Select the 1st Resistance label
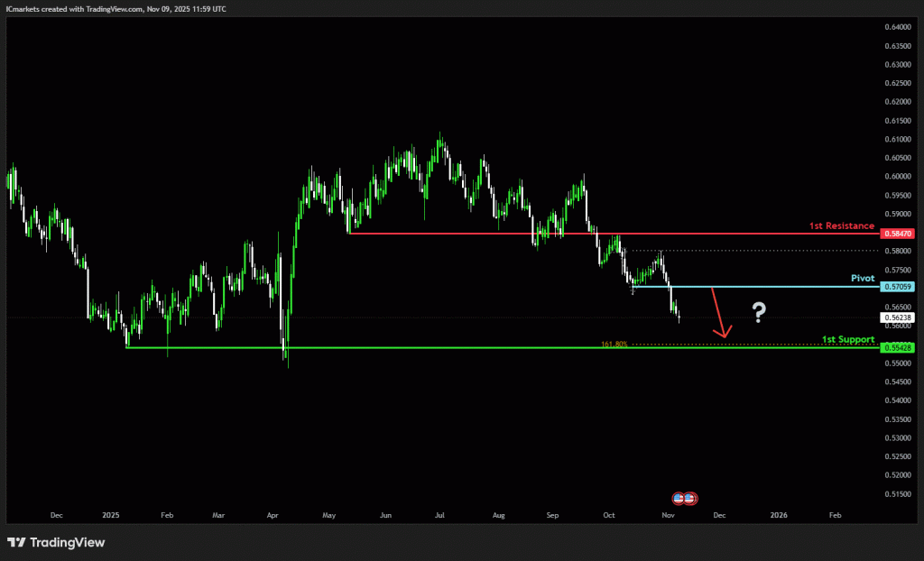Image resolution: width=924 pixels, height=561 pixels. (840, 225)
